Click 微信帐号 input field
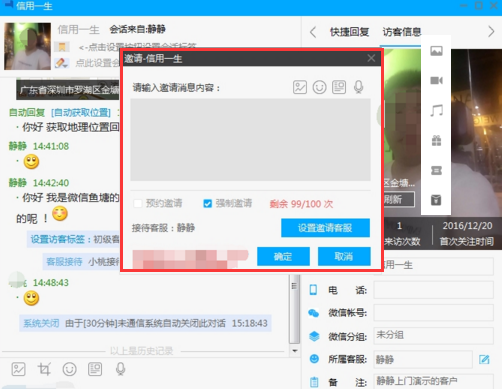This screenshot has width=504, height=389. coord(433,313)
